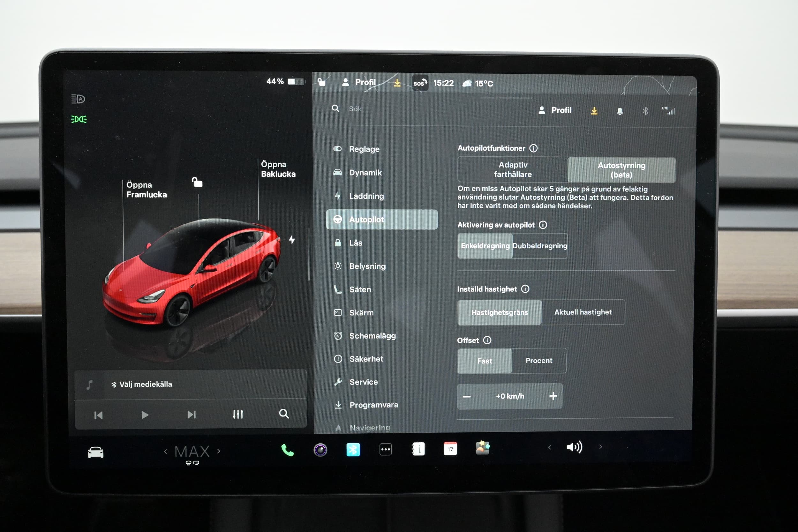Tap the Bluetooth icon in settings header
The image size is (798, 532).
tap(645, 111)
